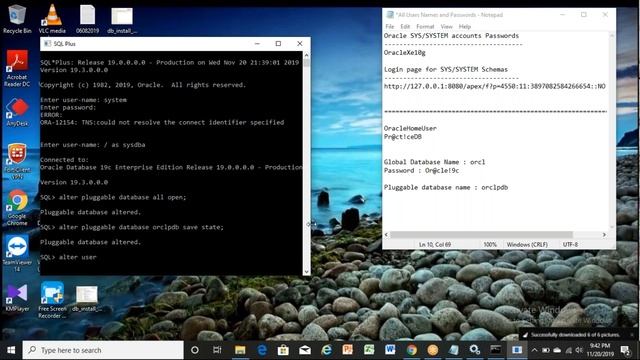Click Notepad horizontal scrollbar right arrow
This screenshot has width=640, height=360.
(604, 235)
